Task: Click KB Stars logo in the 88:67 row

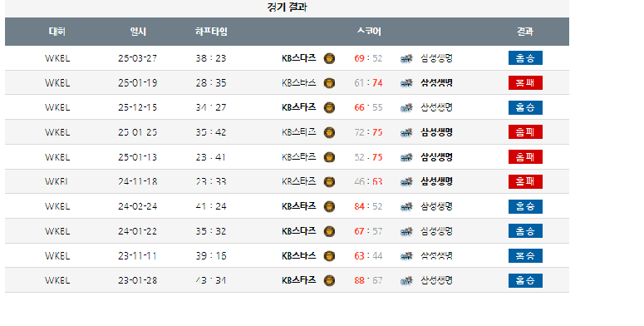Action: (329, 280)
